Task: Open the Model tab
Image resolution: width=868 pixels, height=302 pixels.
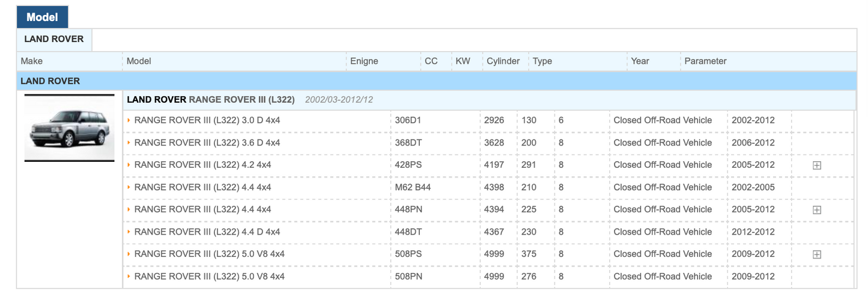Action: tap(42, 17)
